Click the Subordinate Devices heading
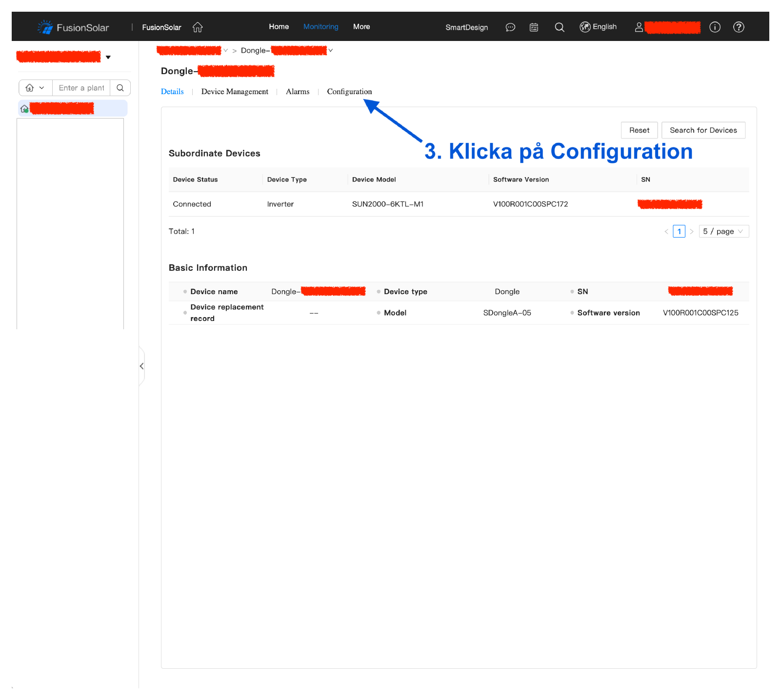 (x=214, y=153)
